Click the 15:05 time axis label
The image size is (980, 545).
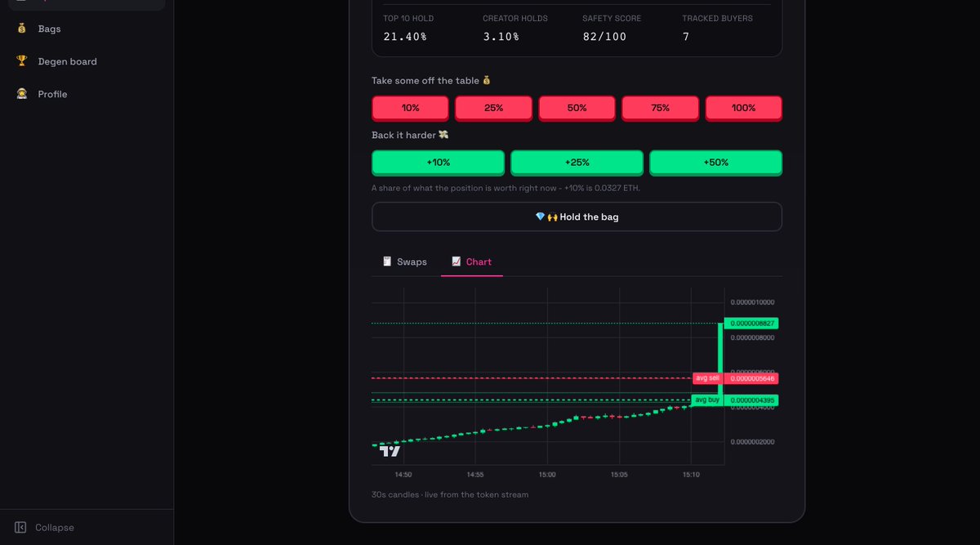[619, 474]
